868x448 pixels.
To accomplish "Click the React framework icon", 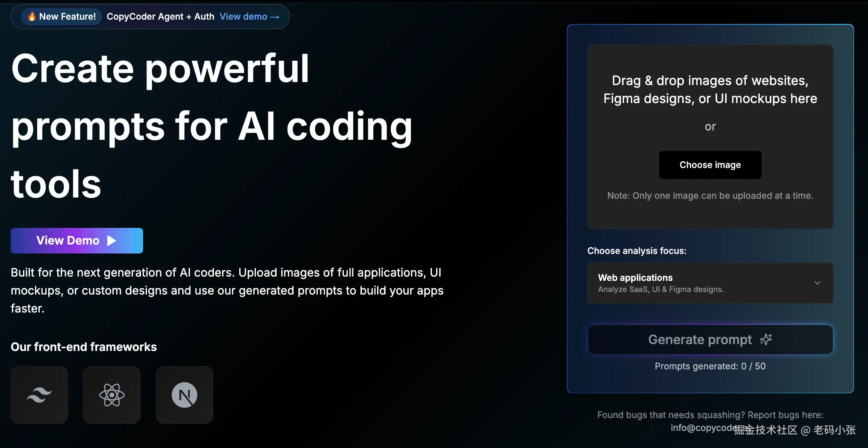I will click(111, 395).
